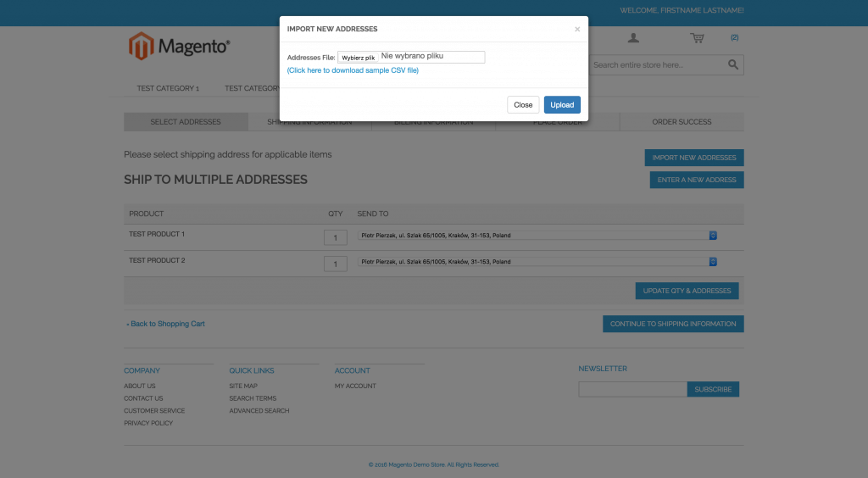Viewport: 868px width, 478px height.
Task: Click the newsletter Subscribe button
Action: (x=713, y=390)
